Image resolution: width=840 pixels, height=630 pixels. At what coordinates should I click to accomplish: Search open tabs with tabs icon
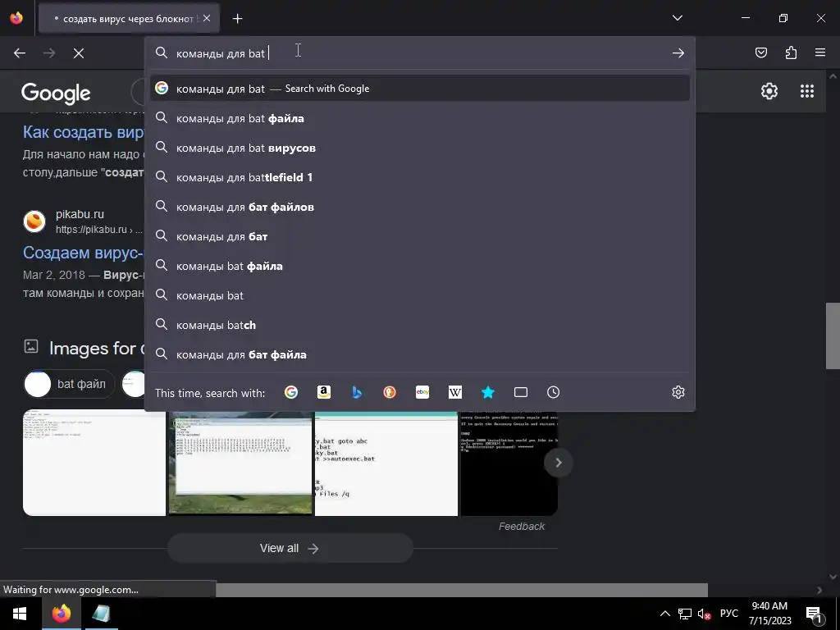[x=521, y=392]
